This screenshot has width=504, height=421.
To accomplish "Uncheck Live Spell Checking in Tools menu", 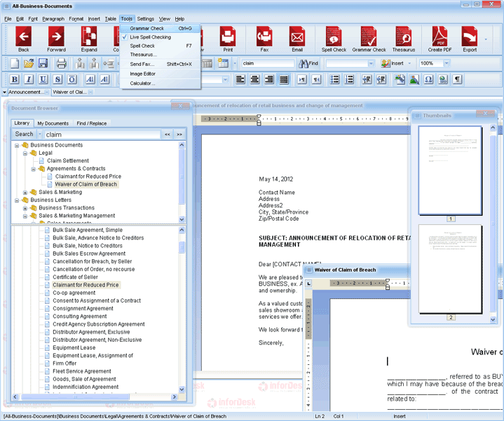I will tap(160, 37).
